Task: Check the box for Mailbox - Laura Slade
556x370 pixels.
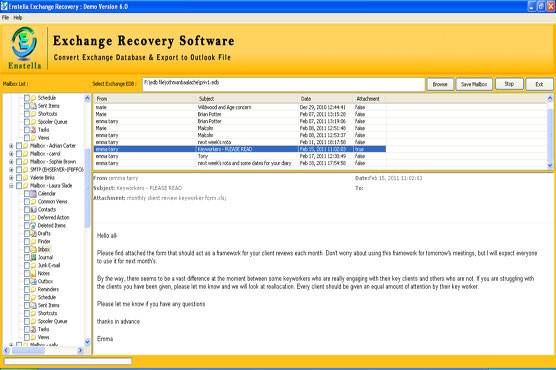Action: [19, 186]
